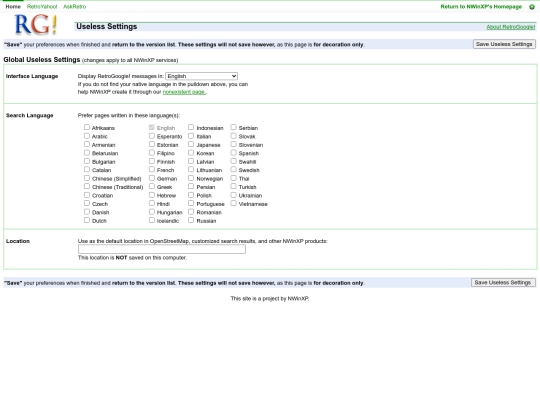Check the Czech checkbox

87,203
